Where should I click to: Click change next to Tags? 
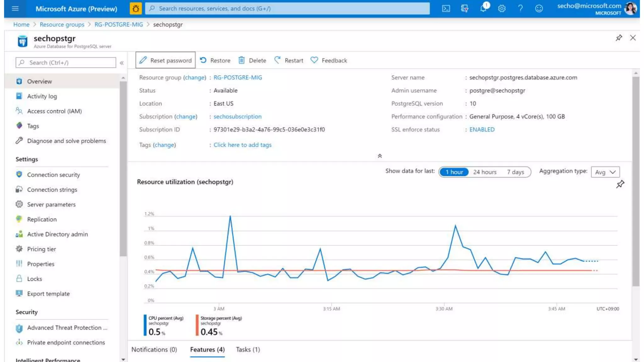[164, 145]
